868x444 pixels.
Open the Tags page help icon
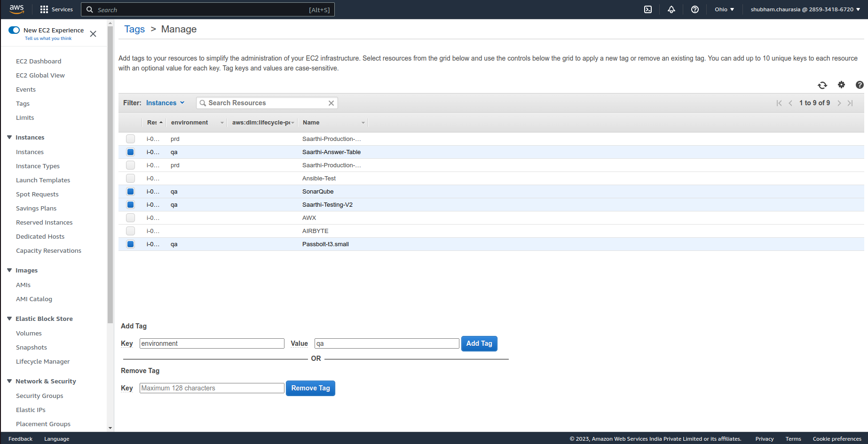(x=860, y=85)
